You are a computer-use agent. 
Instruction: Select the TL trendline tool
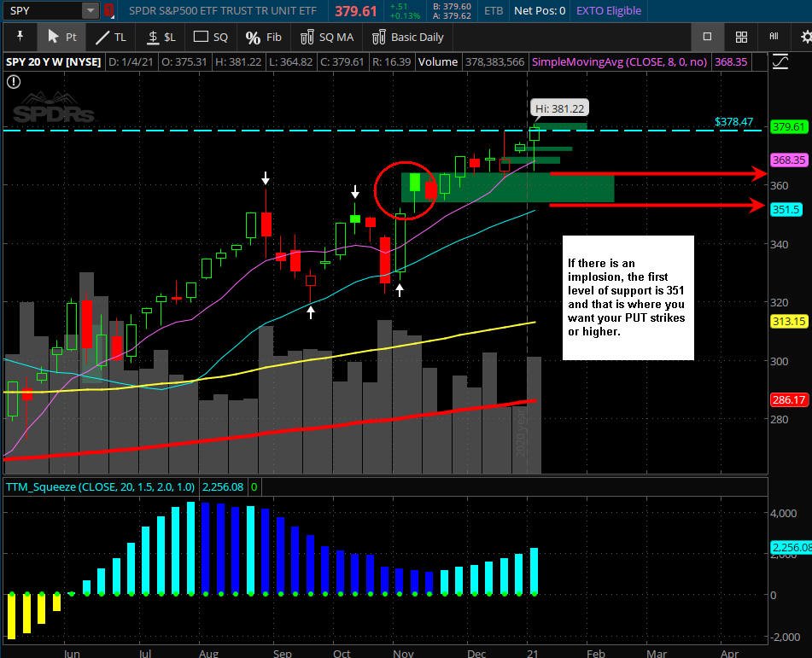pyautogui.click(x=110, y=38)
